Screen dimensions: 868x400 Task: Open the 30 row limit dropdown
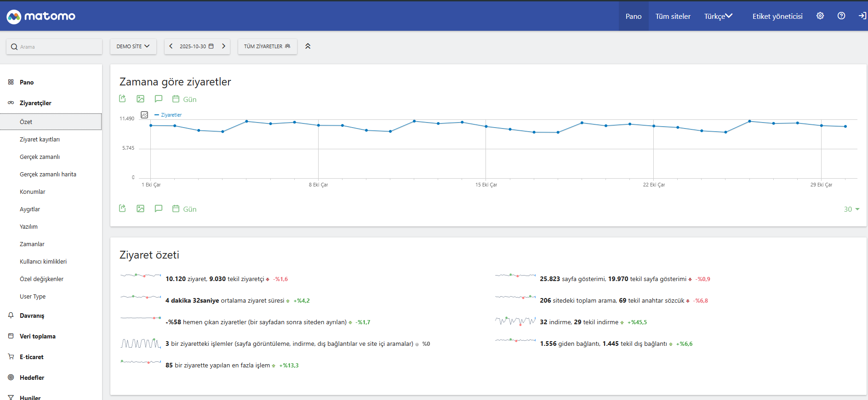click(x=851, y=209)
